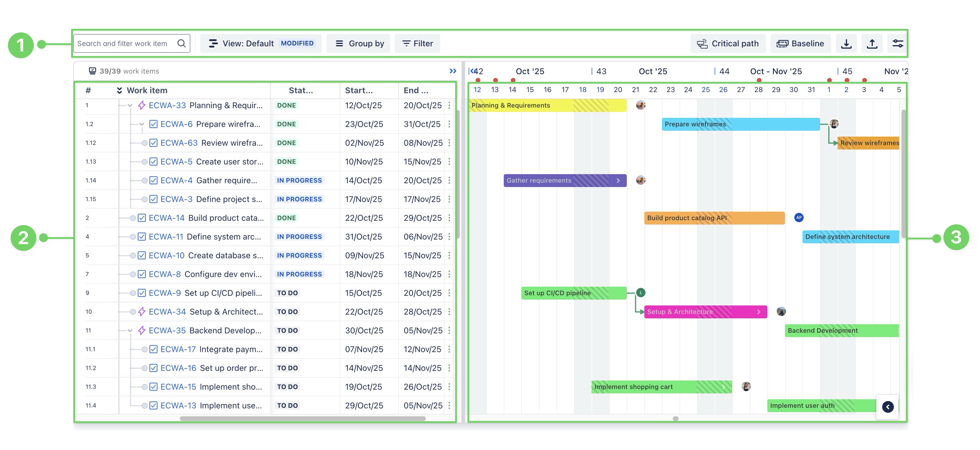980x450 pixels.
Task: Click the Filter button
Action: [x=417, y=43]
